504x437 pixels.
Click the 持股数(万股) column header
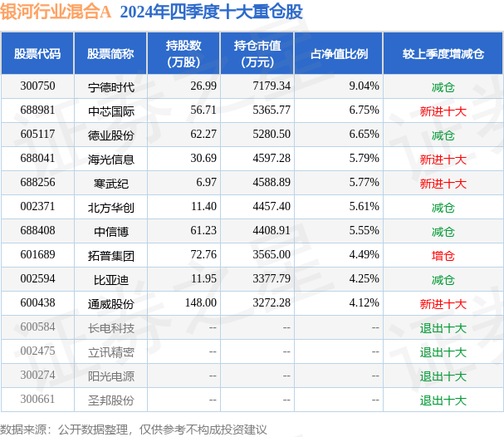183,54
